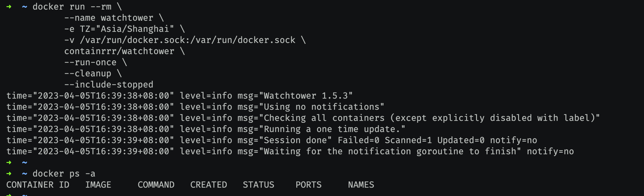Click the "Running a one time update." message
This screenshot has width=644, height=196.
coord(334,129)
